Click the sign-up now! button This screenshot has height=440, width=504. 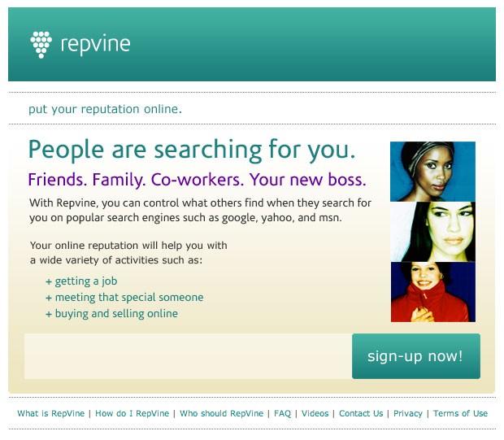416,356
